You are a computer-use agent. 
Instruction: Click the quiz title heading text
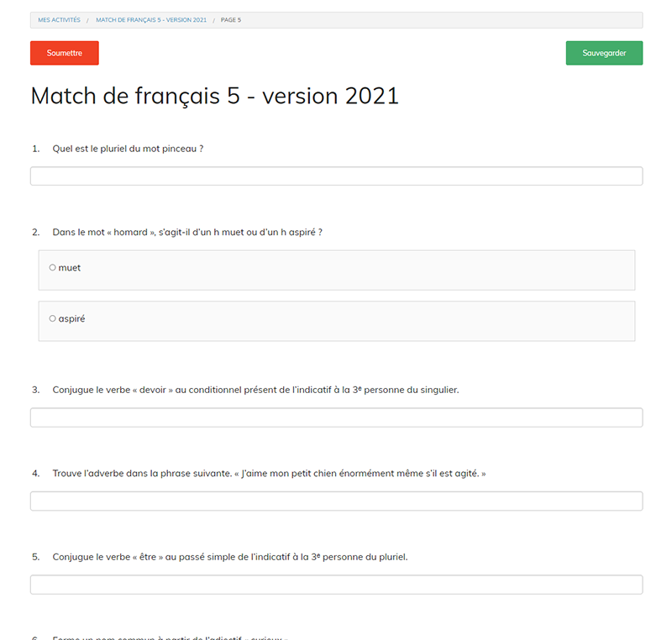pos(214,96)
